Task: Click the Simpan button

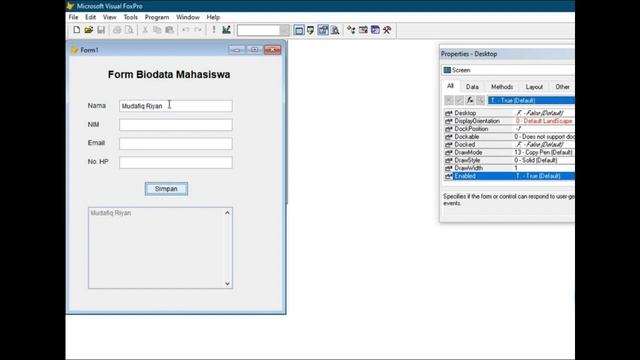Action: (x=166, y=189)
